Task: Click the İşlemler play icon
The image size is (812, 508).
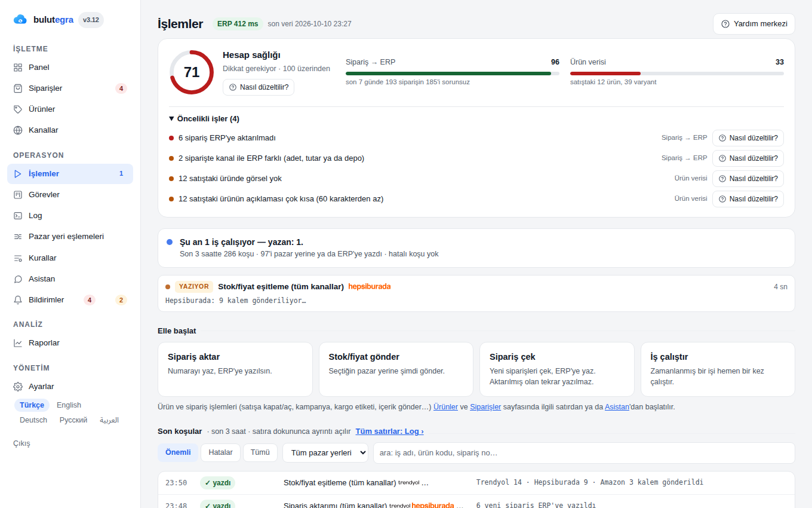Action: 18,174
